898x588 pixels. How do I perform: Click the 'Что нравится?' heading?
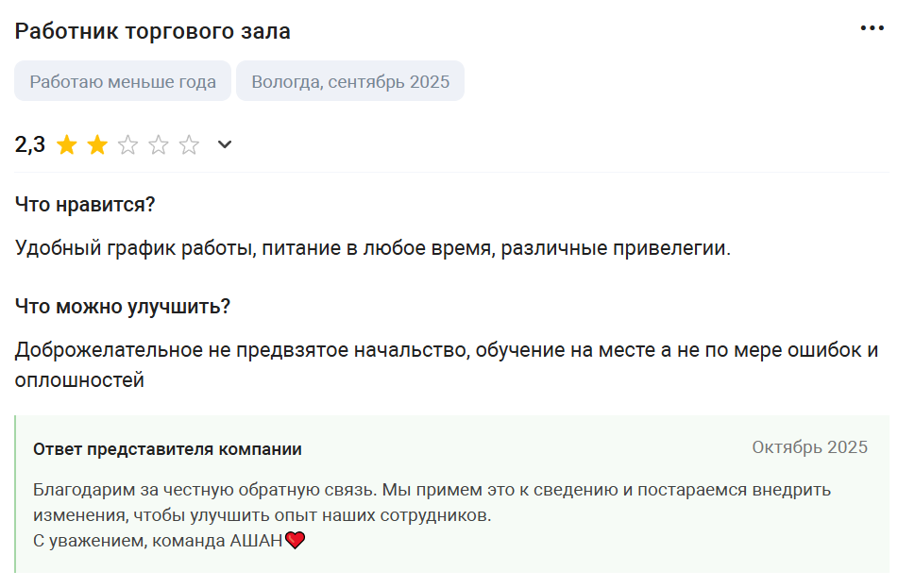click(x=85, y=204)
